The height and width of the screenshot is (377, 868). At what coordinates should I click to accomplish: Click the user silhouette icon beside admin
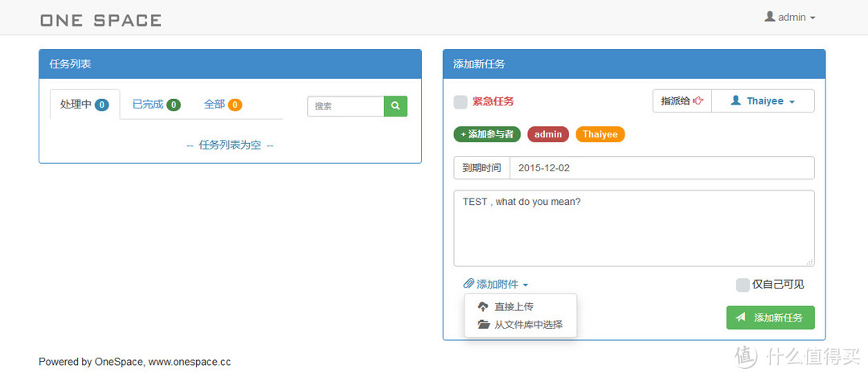point(769,17)
